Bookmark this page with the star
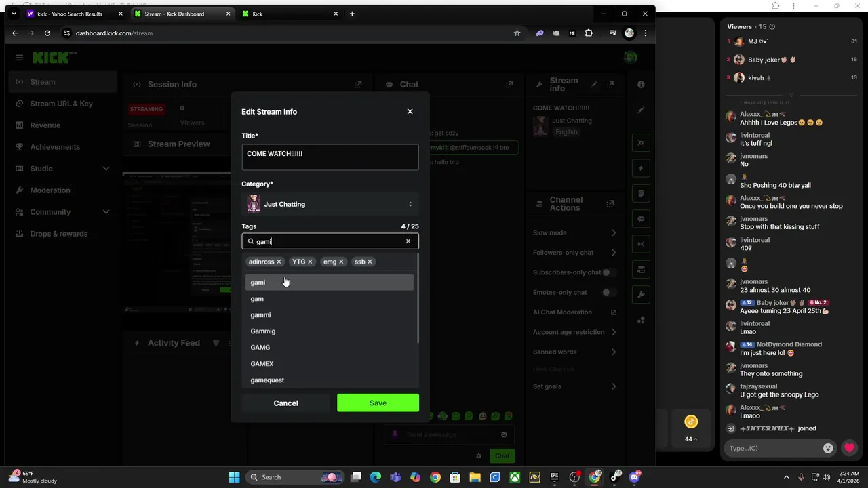 pos(517,33)
